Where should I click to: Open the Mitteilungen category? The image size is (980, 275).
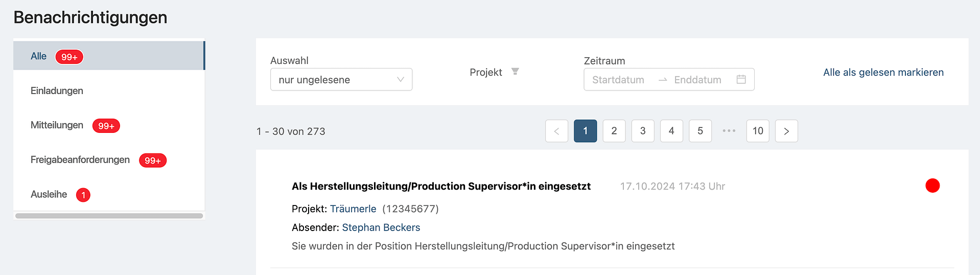pyautogui.click(x=57, y=125)
